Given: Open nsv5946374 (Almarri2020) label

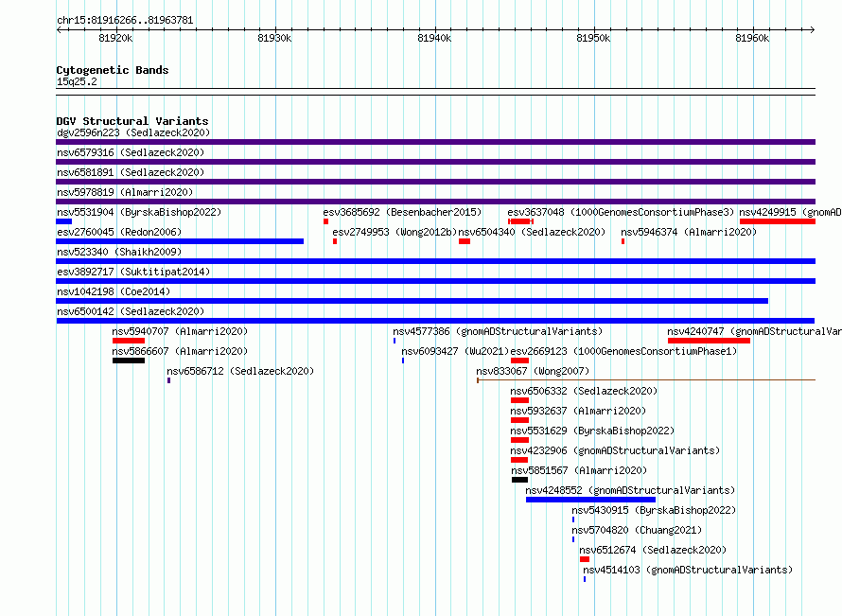Looking at the screenshot, I should (689, 232).
